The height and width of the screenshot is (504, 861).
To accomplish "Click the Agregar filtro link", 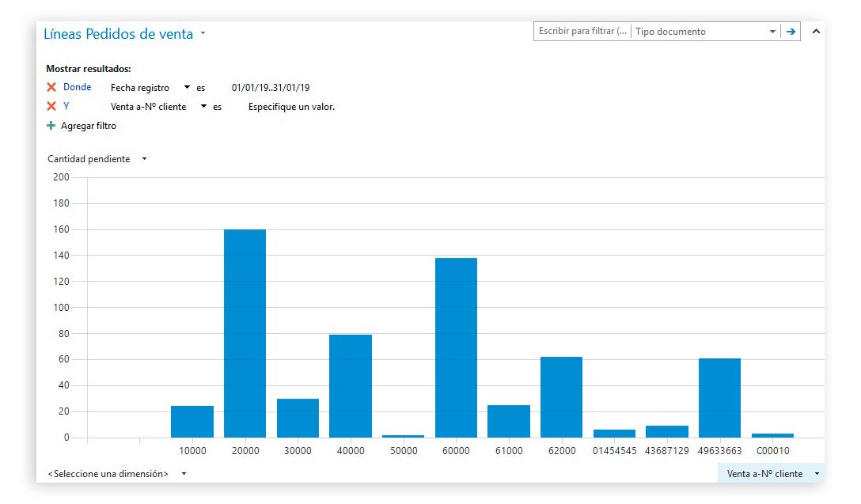I will point(89,126).
